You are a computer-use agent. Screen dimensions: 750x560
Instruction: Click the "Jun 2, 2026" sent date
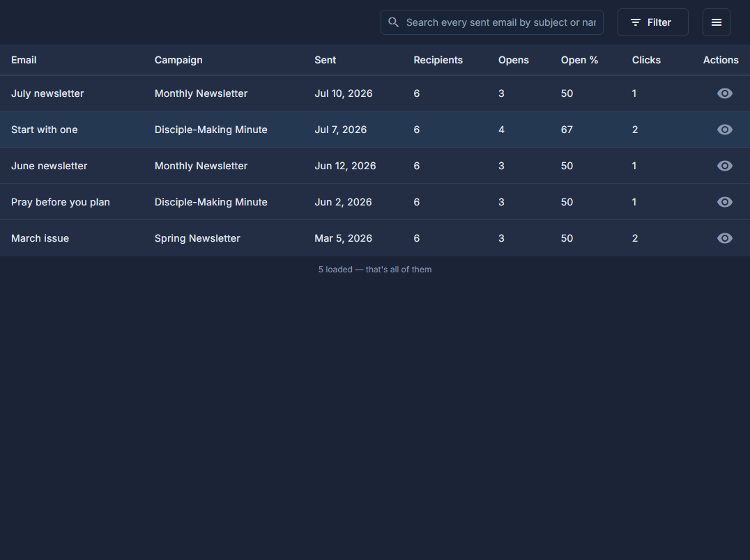(343, 203)
